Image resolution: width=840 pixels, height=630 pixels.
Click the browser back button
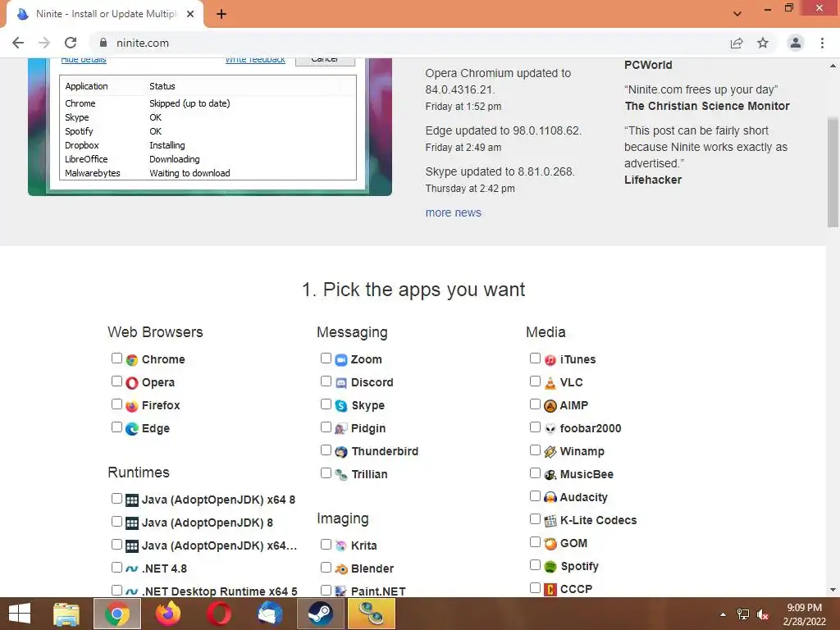coord(18,43)
